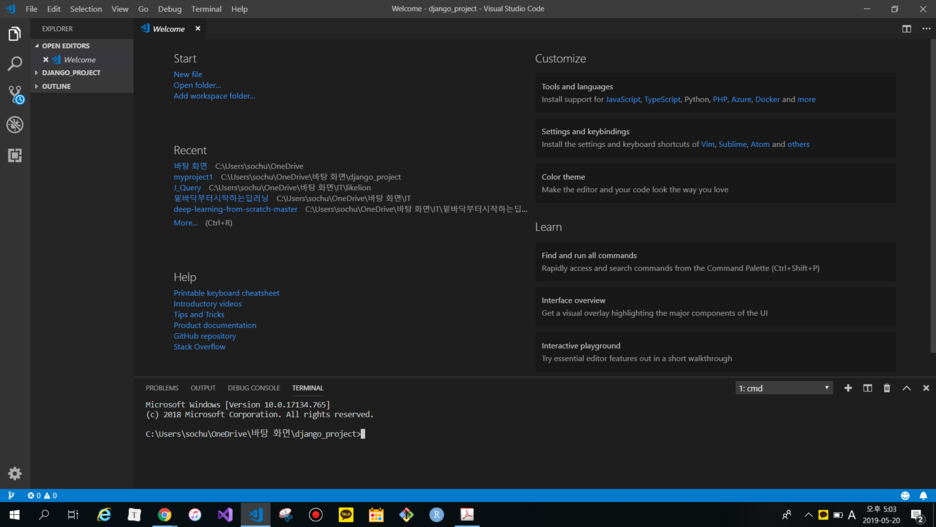Open GitHub repository link

205,336
